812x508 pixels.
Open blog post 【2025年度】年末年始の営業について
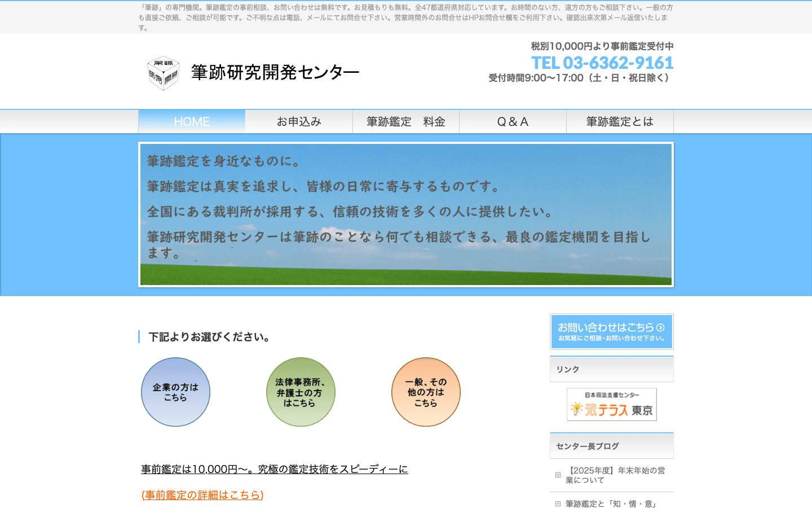pyautogui.click(x=615, y=475)
